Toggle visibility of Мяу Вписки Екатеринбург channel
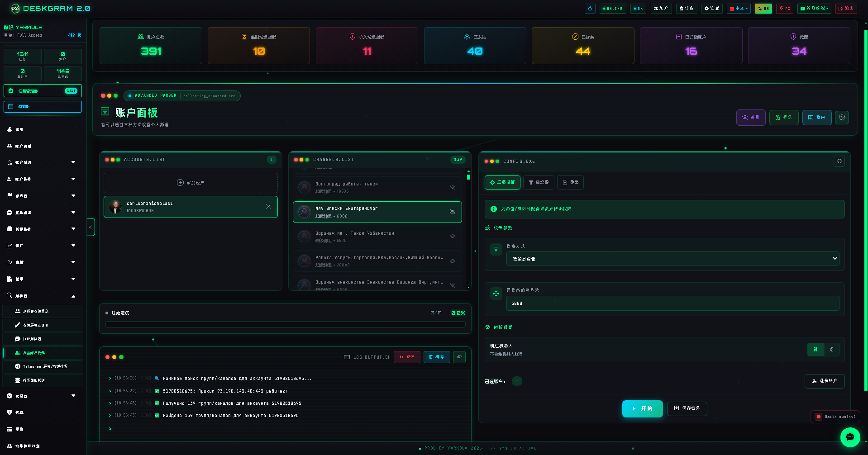 (x=453, y=212)
